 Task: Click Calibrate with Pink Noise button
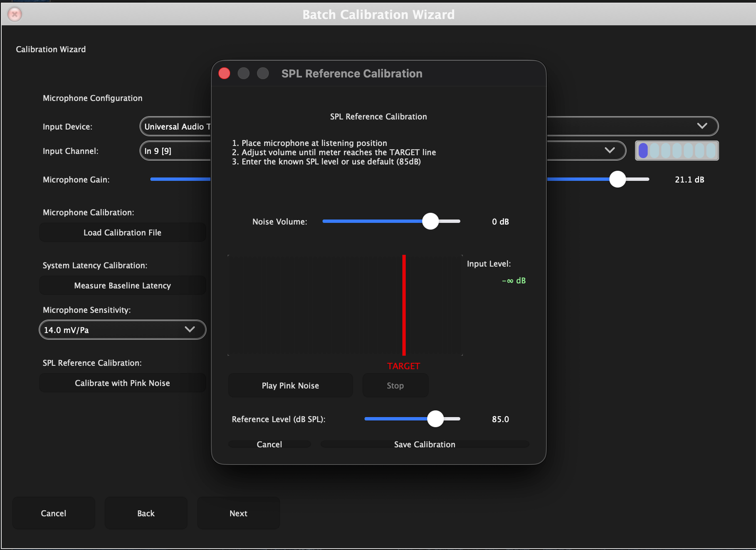coord(122,383)
